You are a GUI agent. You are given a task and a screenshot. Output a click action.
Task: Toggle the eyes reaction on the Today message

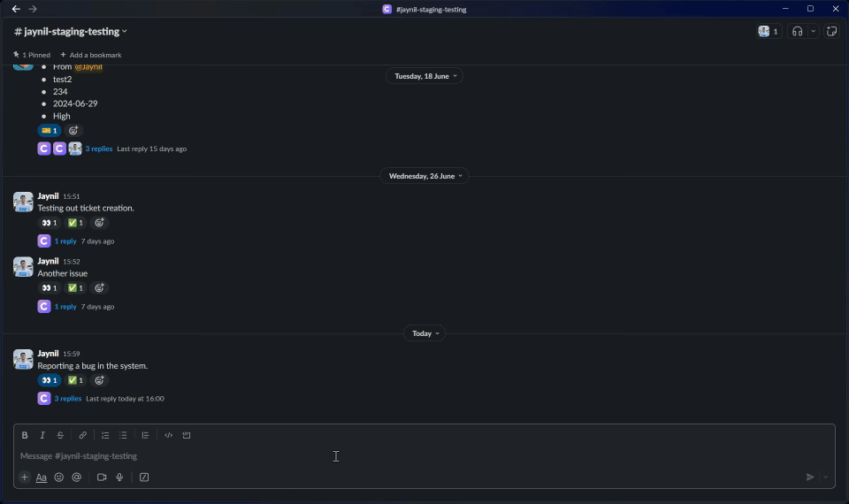(x=50, y=380)
